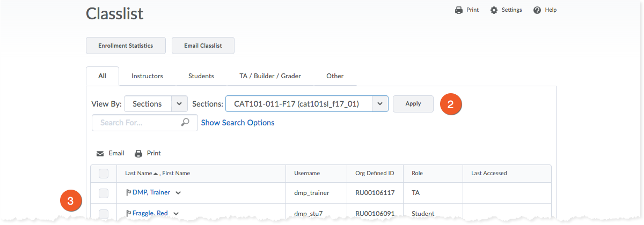Screen dimensions: 644x225
Task: Switch to the Instructors tab
Action: coord(147,76)
